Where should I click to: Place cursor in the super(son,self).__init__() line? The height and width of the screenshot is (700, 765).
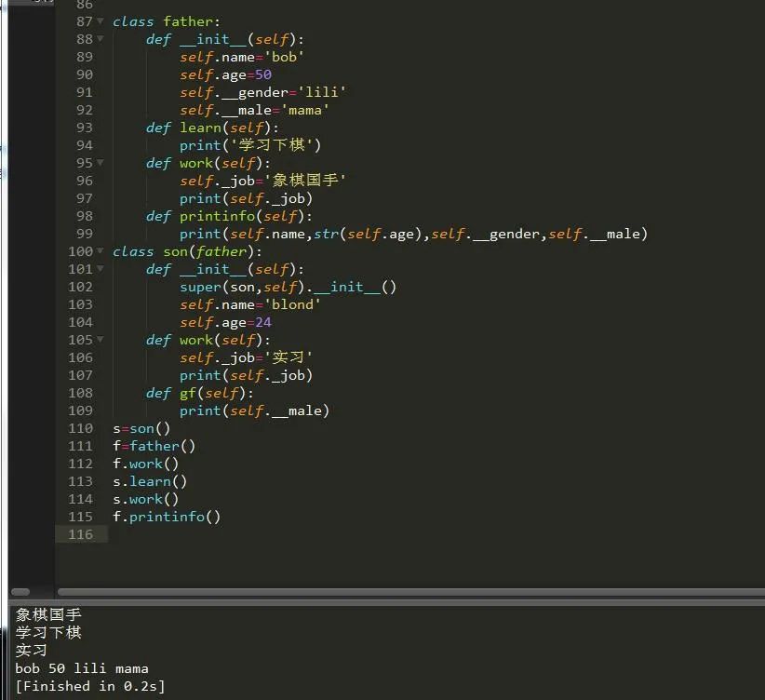[288, 287]
